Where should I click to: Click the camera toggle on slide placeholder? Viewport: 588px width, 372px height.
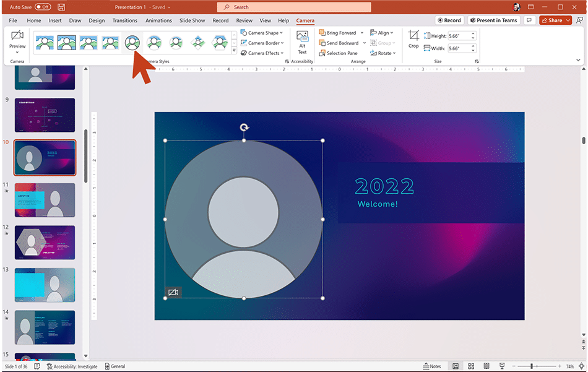(173, 292)
